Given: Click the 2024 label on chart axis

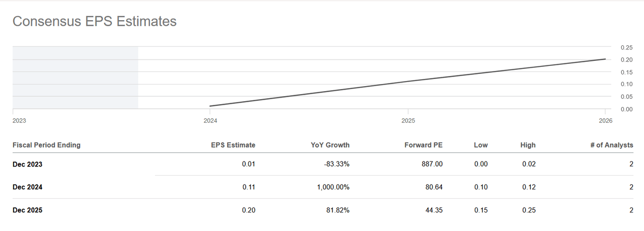Looking at the screenshot, I should (x=210, y=121).
